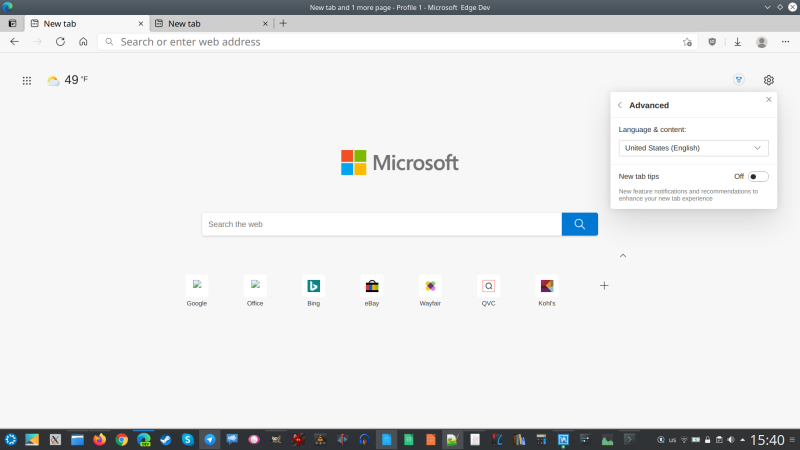800x450 pixels.
Task: Close the second New tab
Action: click(x=265, y=23)
